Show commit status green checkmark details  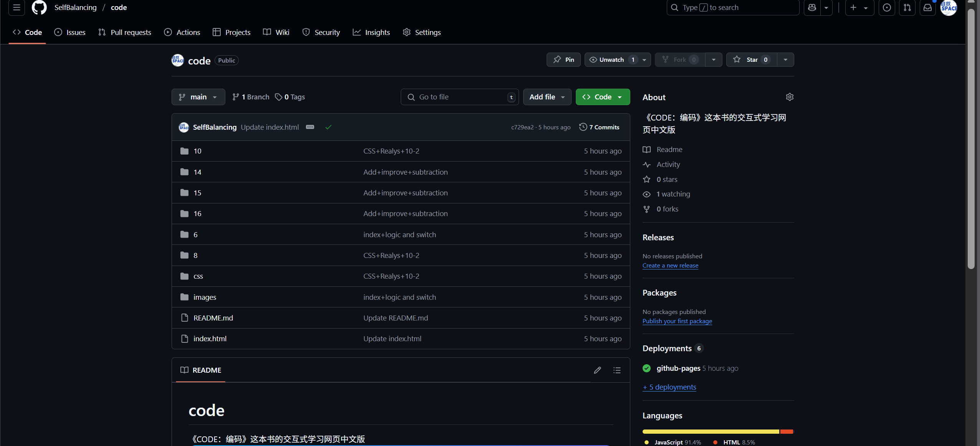(328, 127)
